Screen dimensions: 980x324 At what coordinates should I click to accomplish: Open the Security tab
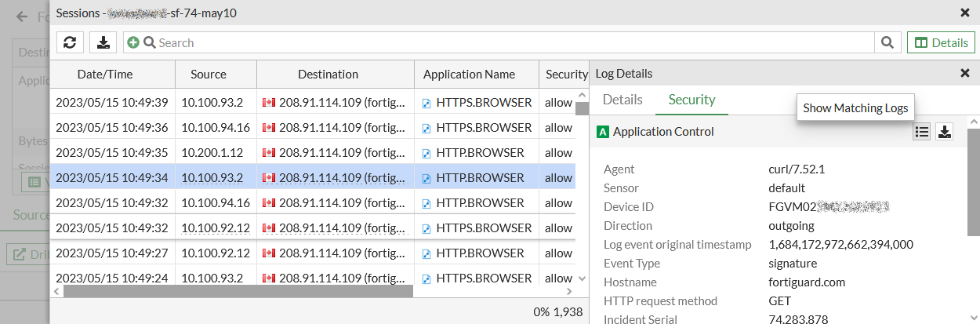[x=691, y=100]
